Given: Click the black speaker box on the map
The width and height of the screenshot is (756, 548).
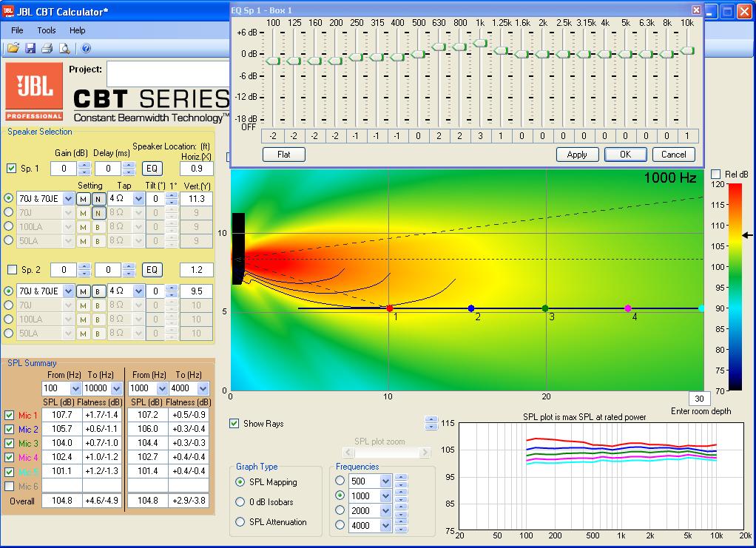Looking at the screenshot, I should 238,248.
